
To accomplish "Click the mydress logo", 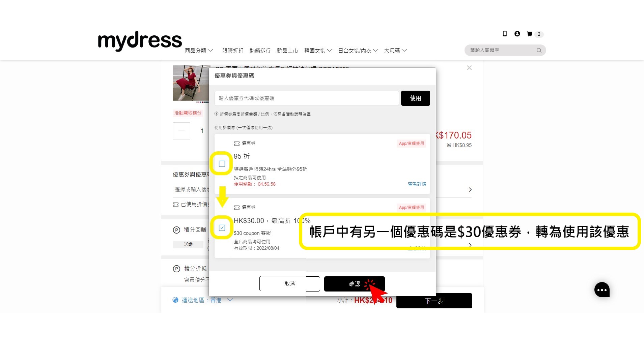I will (x=140, y=41).
